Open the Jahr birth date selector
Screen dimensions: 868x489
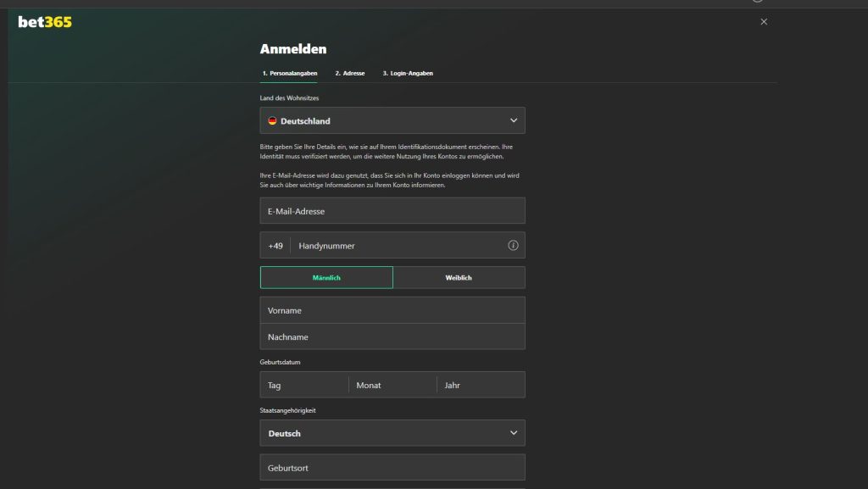tap(481, 385)
